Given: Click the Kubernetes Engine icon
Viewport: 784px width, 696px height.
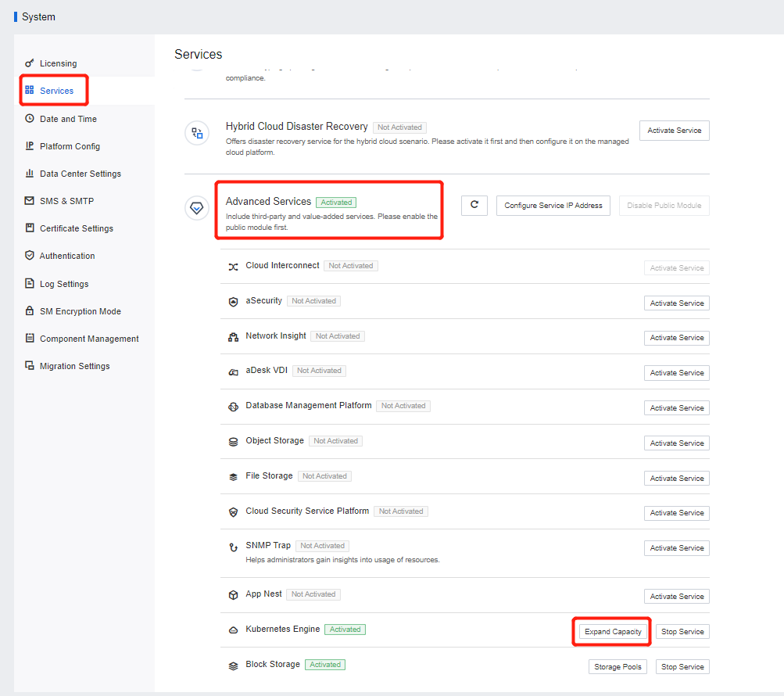Looking at the screenshot, I should tap(233, 630).
